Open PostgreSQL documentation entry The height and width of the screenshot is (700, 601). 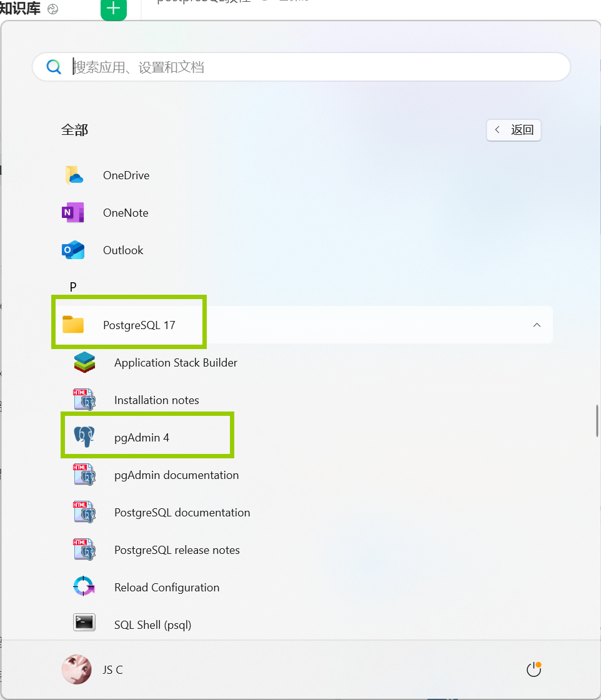point(182,513)
